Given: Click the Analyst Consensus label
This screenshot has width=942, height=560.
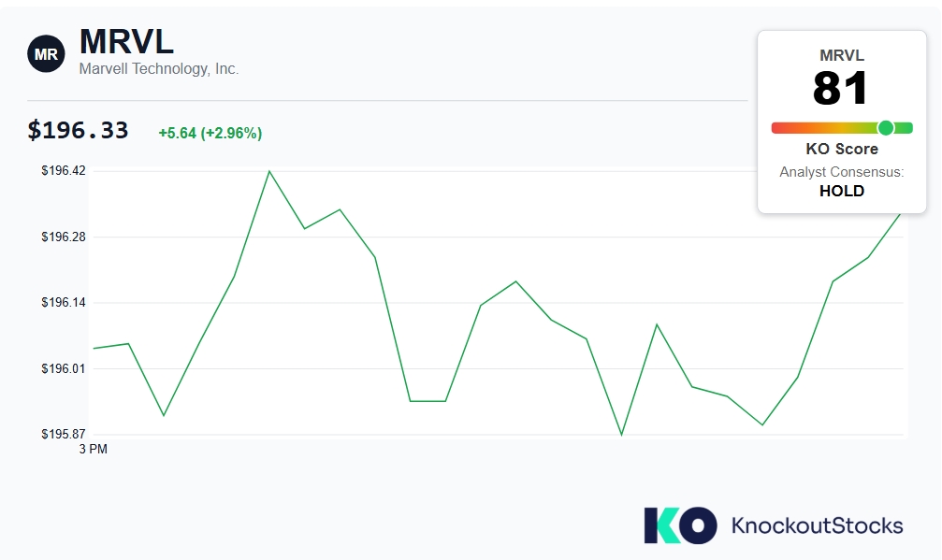Looking at the screenshot, I should [842, 172].
